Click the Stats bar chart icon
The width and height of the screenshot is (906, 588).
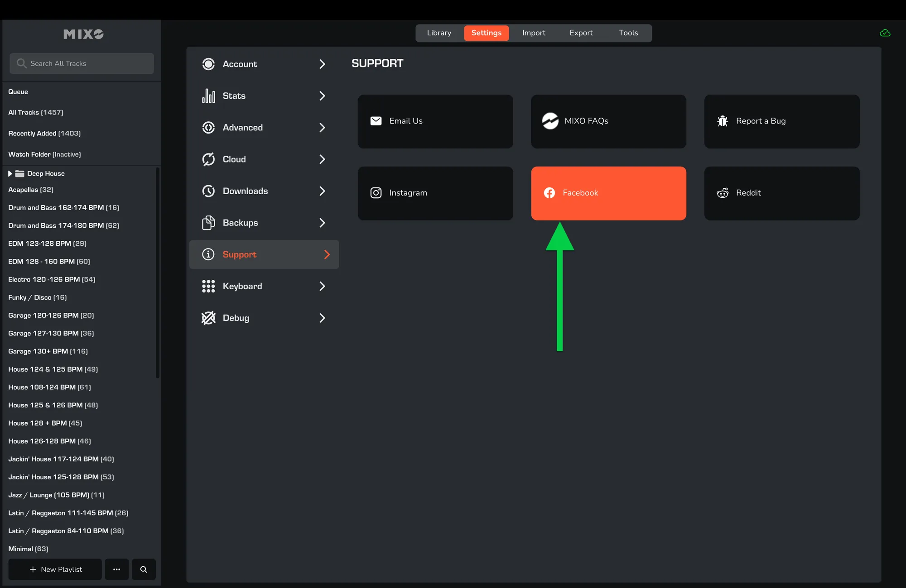(208, 96)
